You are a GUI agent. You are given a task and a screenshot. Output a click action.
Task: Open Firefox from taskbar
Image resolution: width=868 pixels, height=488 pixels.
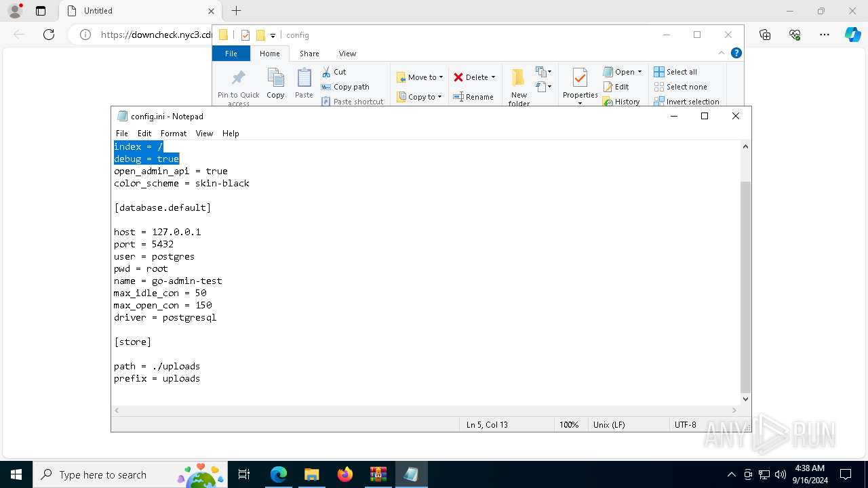345,474
